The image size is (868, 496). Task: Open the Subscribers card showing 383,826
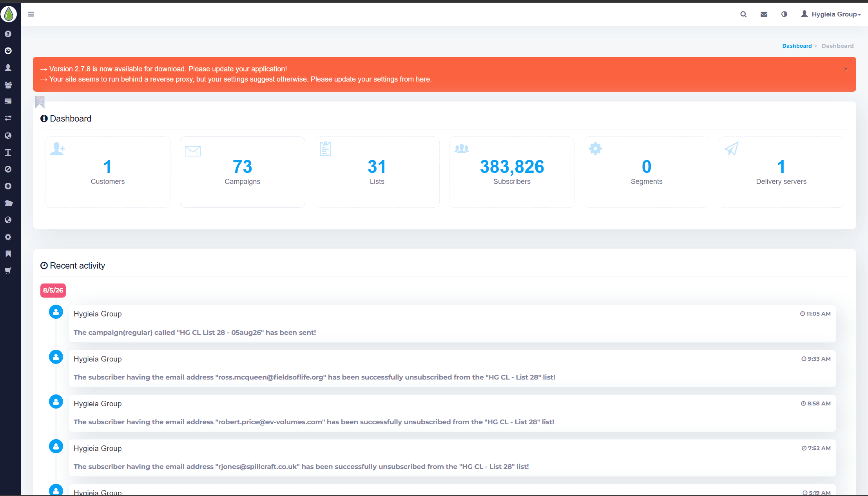pos(512,172)
